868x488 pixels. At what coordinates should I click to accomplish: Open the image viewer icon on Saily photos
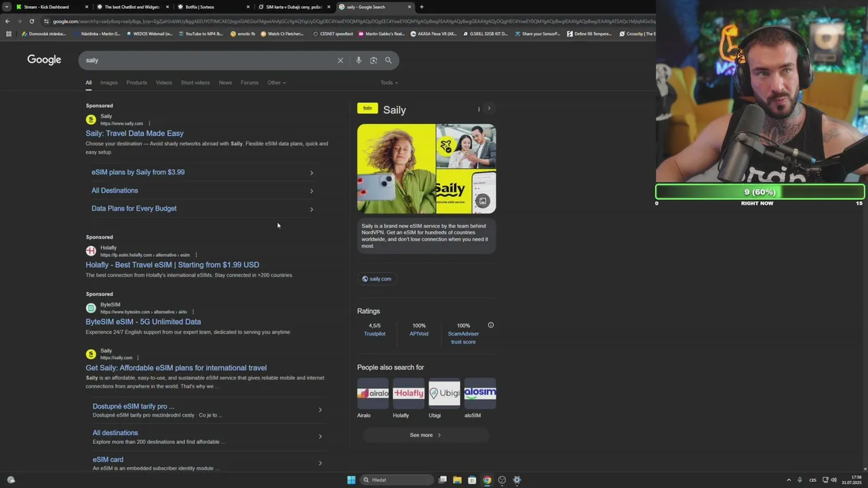(x=482, y=201)
